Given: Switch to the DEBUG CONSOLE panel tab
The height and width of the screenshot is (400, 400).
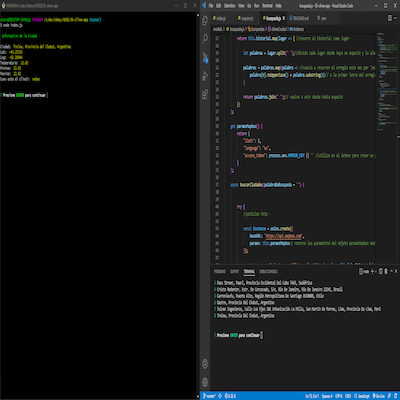Looking at the screenshot, I should [268, 271].
